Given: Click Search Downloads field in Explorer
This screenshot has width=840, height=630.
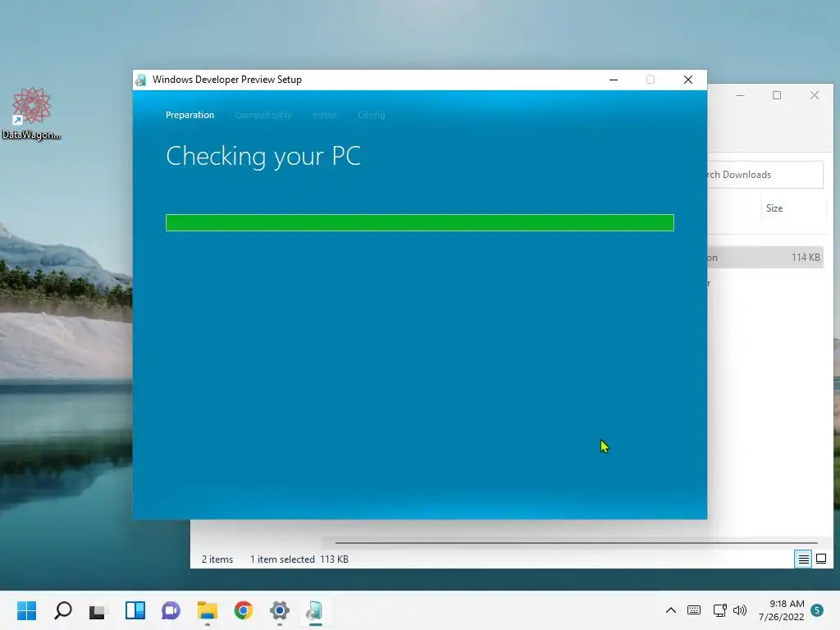Looking at the screenshot, I should click(x=765, y=175).
